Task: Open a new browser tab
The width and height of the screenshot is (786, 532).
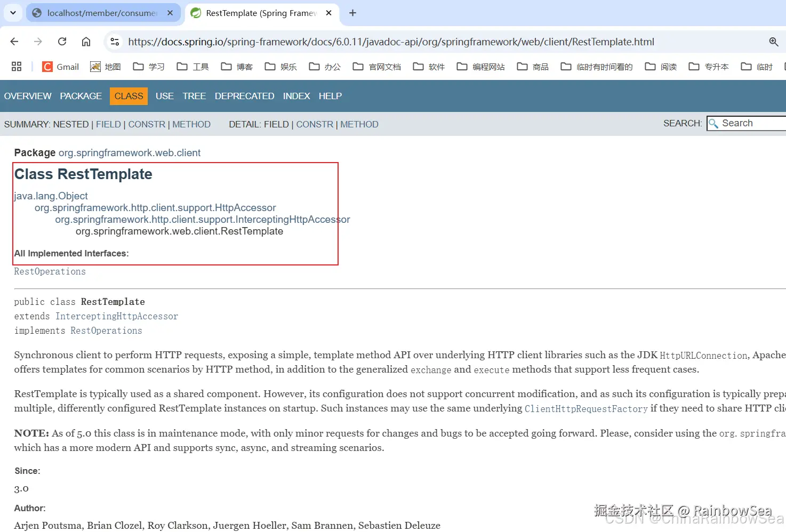Action: coord(352,13)
